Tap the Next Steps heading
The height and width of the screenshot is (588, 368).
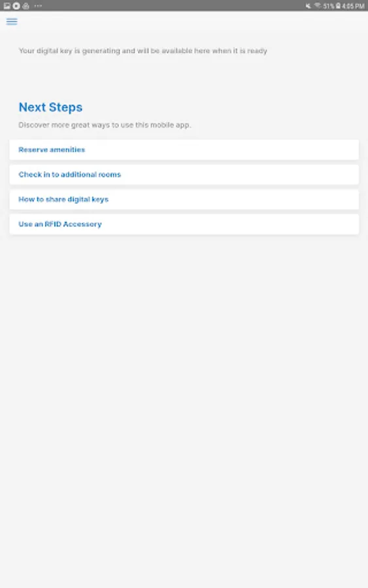point(50,107)
